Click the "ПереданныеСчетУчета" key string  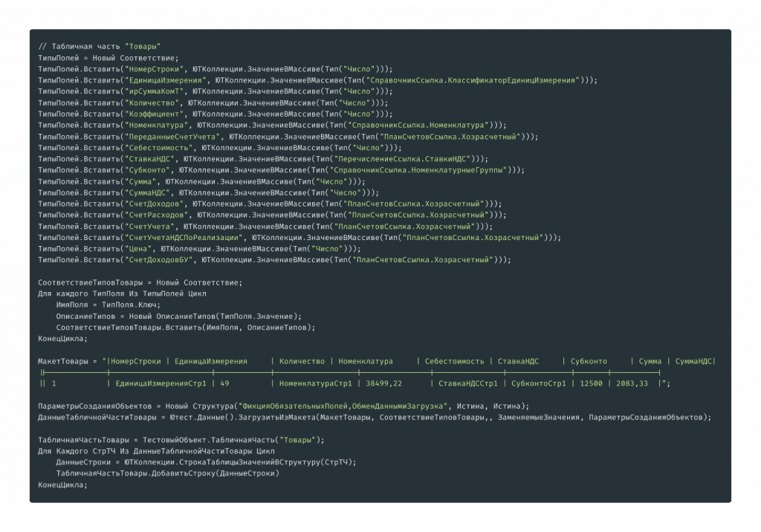[x=172, y=137]
